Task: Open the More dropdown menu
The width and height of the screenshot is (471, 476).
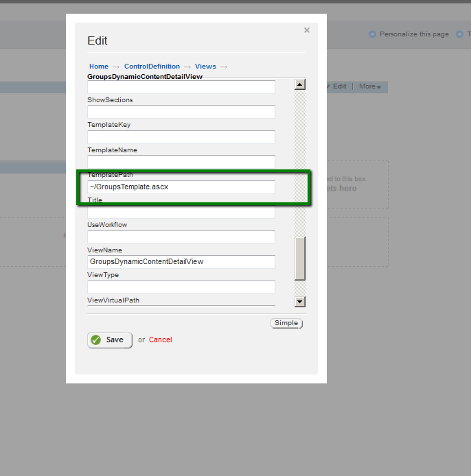Action: [370, 86]
